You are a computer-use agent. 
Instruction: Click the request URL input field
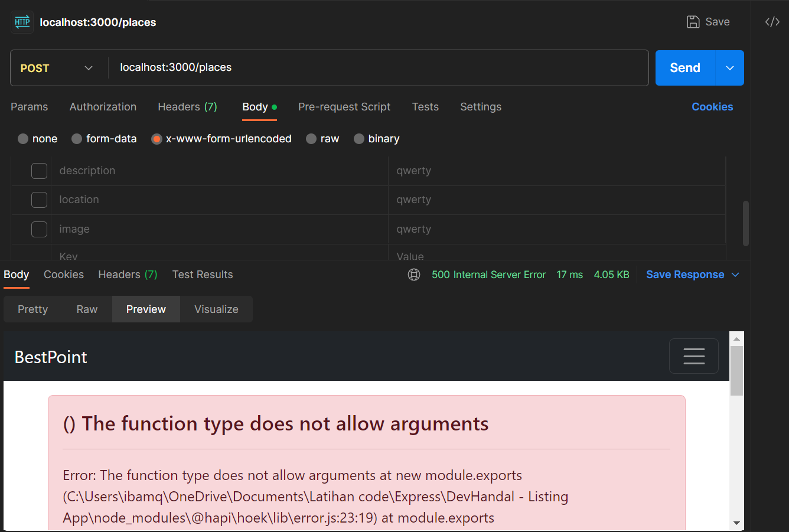pos(378,68)
